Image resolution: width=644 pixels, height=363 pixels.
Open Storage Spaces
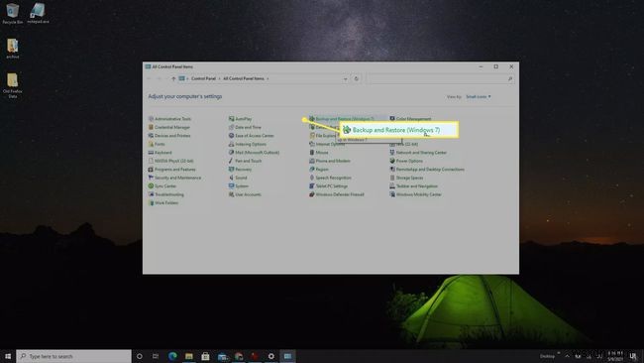[406, 178]
